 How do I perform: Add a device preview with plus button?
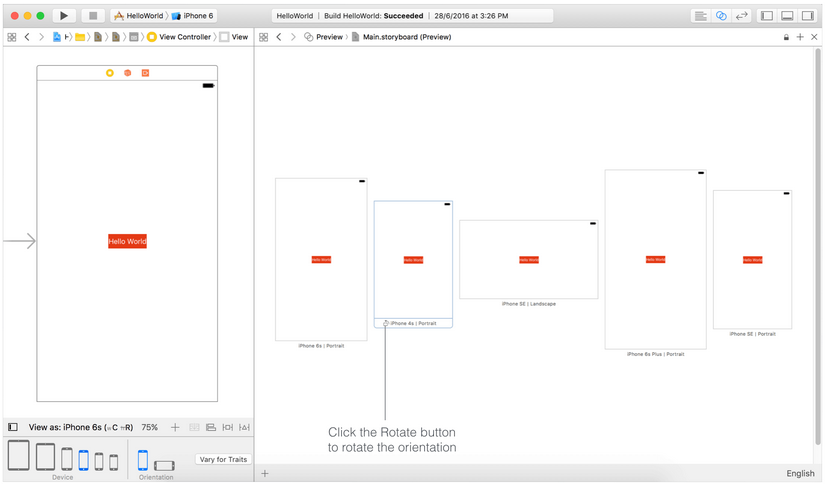coord(265,473)
